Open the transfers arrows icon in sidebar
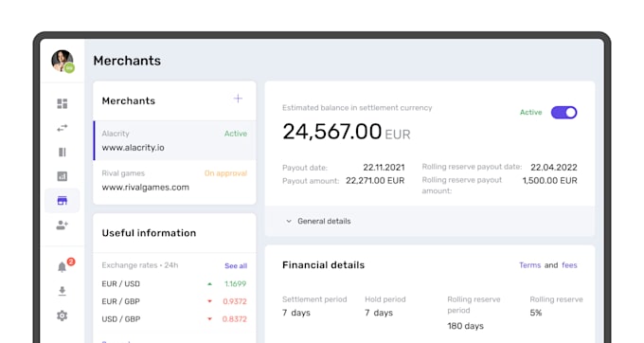Viewport: 644px width, 343px height. (x=62, y=128)
